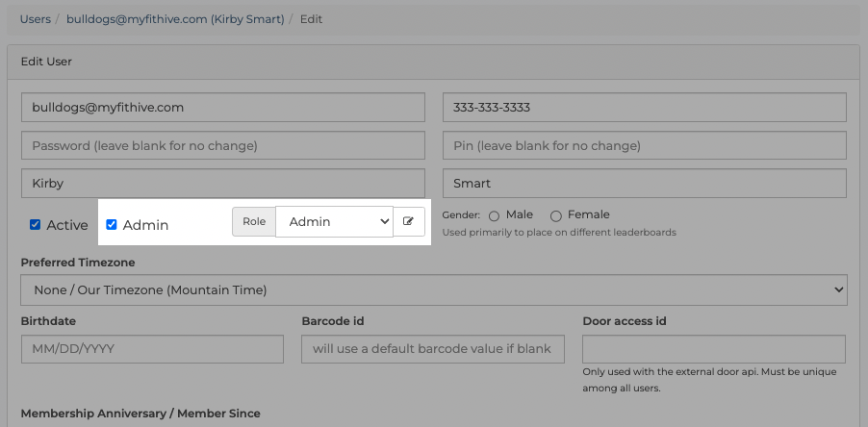Go to Users breadcrumb link
This screenshot has width=868, height=427.
click(35, 19)
